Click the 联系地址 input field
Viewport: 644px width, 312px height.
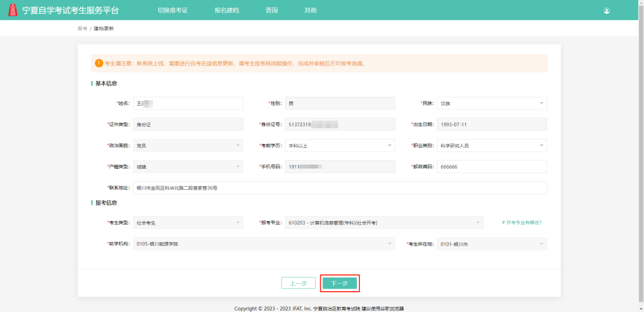pos(340,188)
